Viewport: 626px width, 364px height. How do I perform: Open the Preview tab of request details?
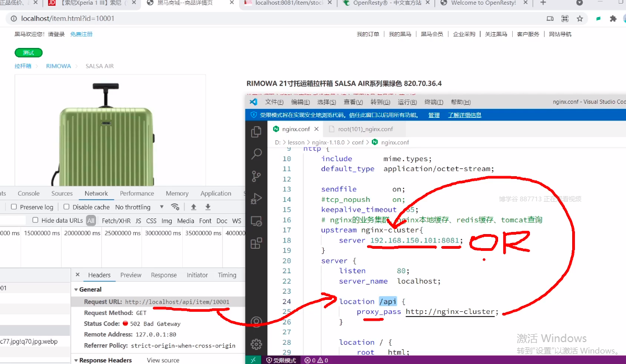click(x=131, y=275)
